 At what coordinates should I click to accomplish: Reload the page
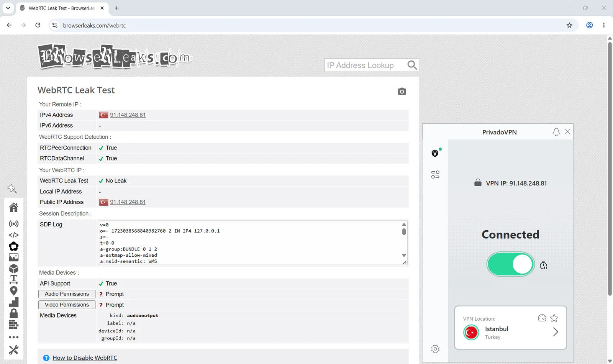tap(38, 25)
